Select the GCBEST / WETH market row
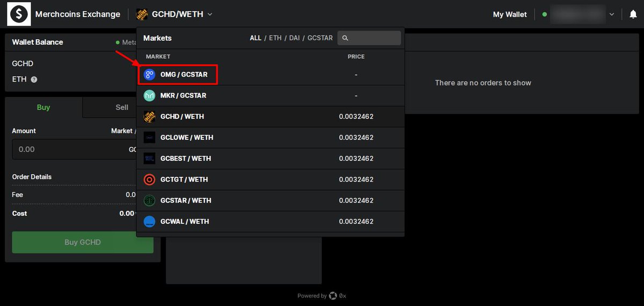The image size is (644, 306). pos(270,158)
